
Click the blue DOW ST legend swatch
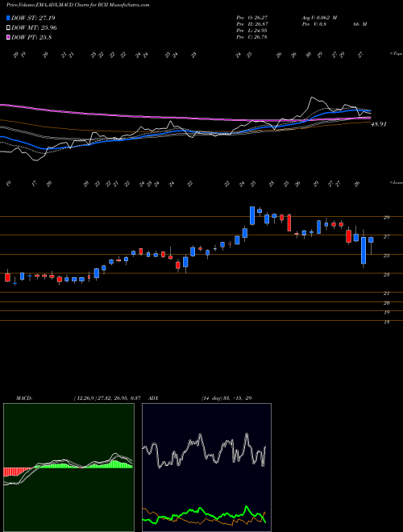click(x=8, y=18)
